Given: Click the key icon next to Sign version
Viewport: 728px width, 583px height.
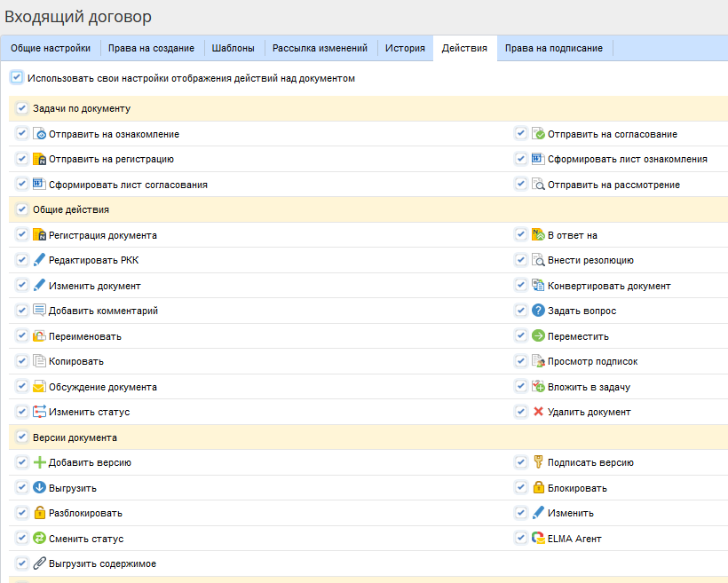Looking at the screenshot, I should 538,462.
